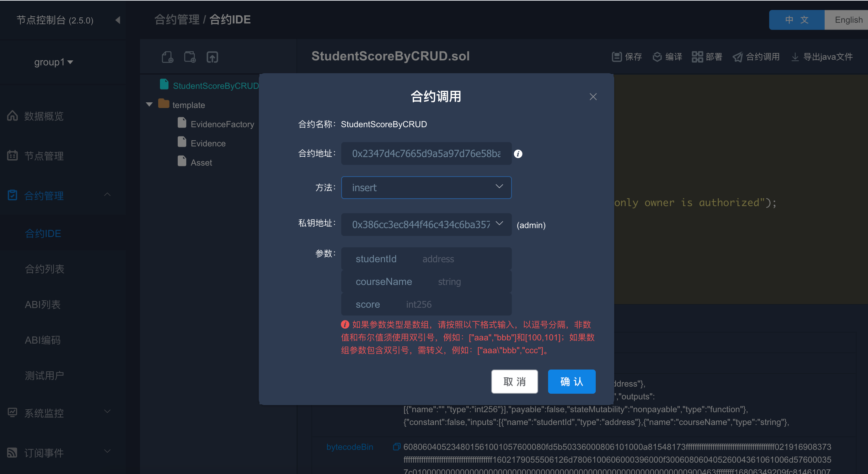This screenshot has width=868, height=474.
Task: Copy bytecodeBin using the copy icon
Action: tap(396, 447)
